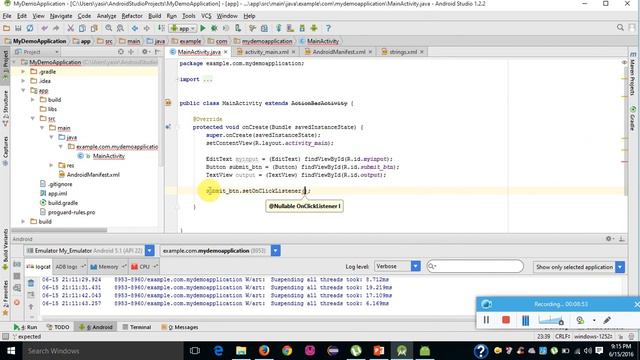Select build.gradle in the project tree
Image resolution: width=640 pixels, height=360 pixels.
[63, 203]
